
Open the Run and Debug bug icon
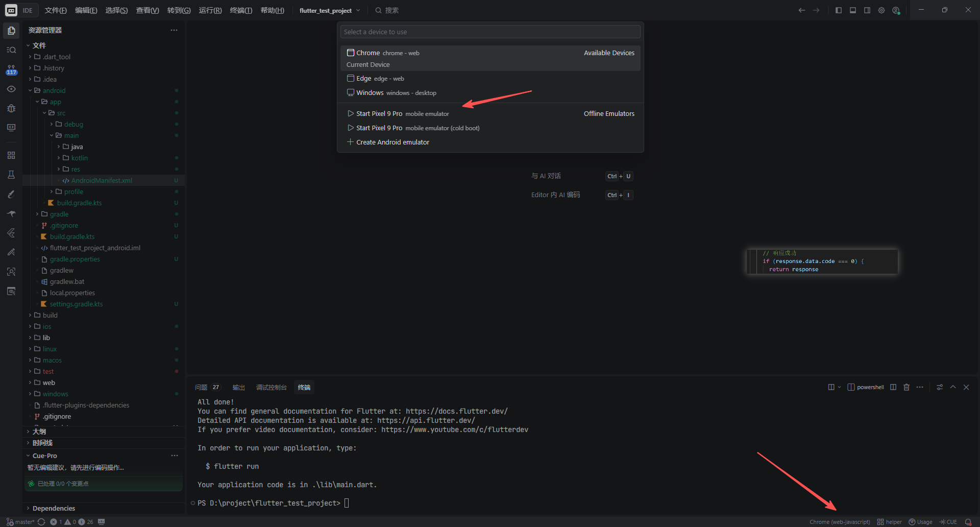[x=11, y=108]
